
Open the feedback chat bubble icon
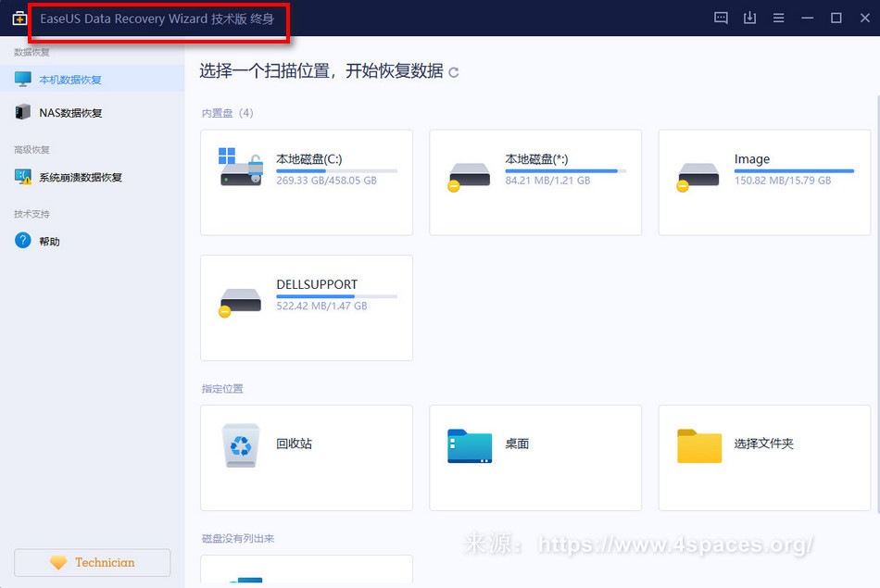721,18
